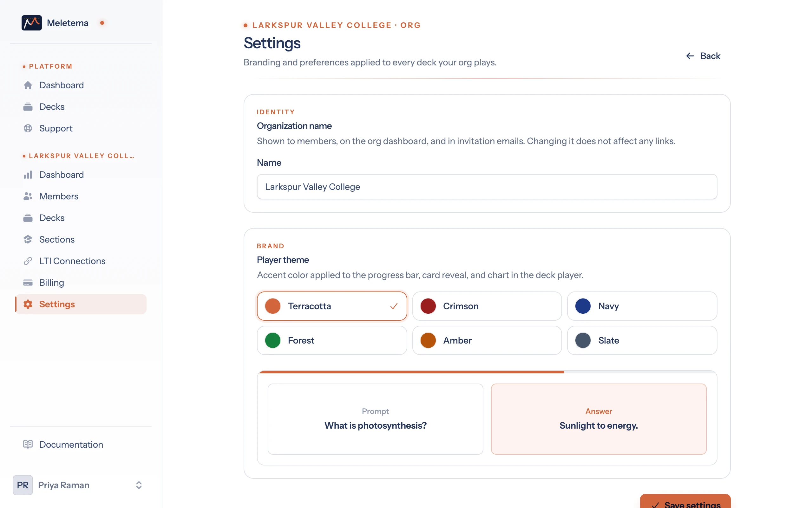This screenshot has width=812, height=508.
Task: Select the Navy theme option
Action: [x=642, y=306]
